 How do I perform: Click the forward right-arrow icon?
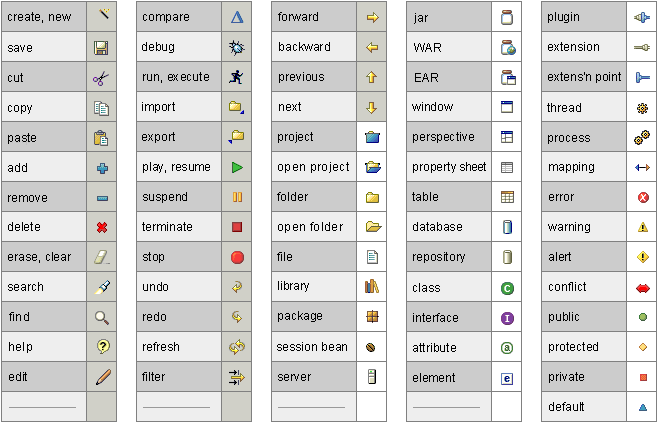click(372, 18)
